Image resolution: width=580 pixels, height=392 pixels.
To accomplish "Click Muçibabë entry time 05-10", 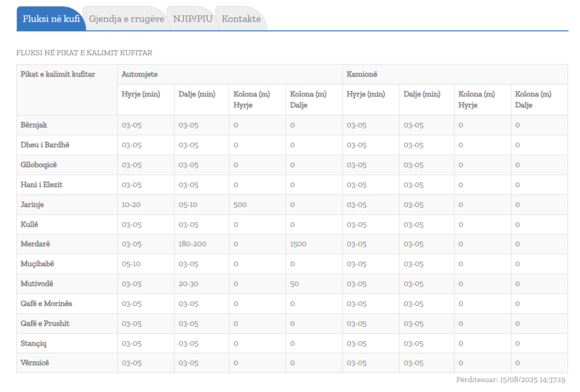I will 131,264.
